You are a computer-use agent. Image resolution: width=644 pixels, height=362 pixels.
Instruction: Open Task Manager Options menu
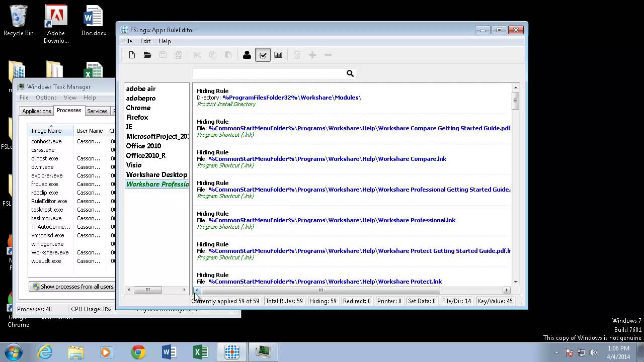coord(46,98)
